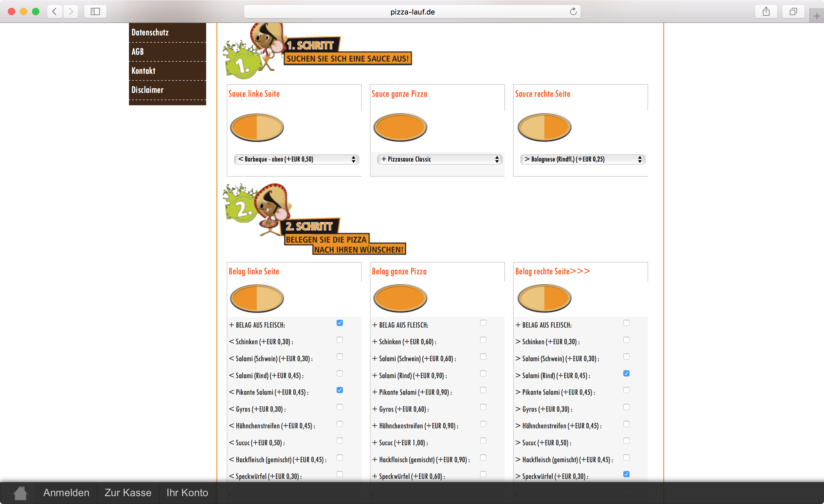824x504 pixels.
Task: Open the Sauce linke Seite Barbeque dropdown
Action: point(296,159)
